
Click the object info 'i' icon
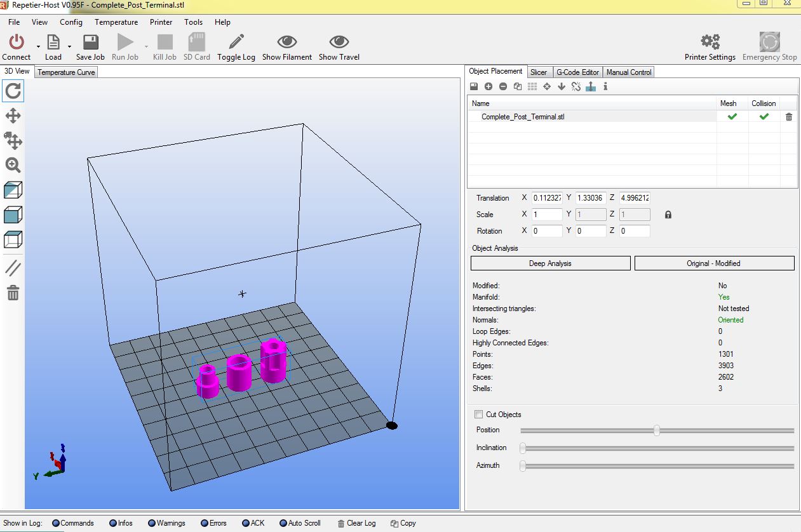[605, 86]
